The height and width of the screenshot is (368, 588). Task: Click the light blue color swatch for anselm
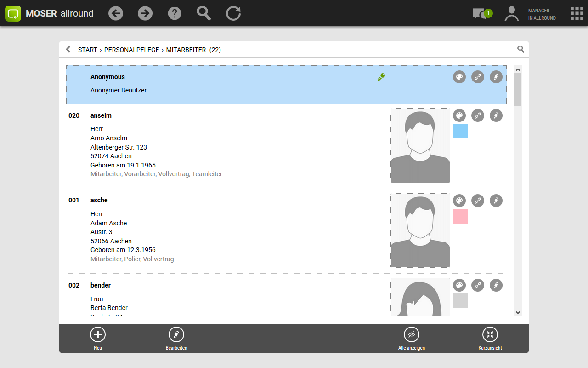[x=460, y=131]
